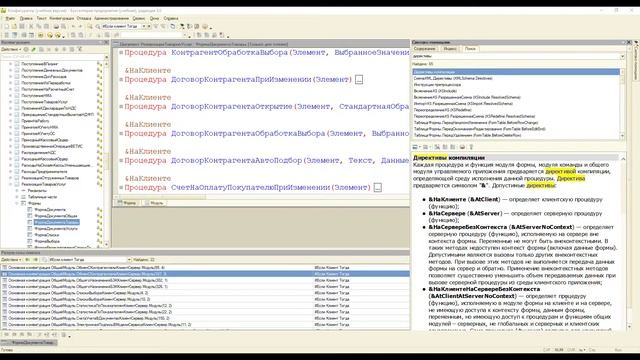This screenshot has width=640, height=360.
Task: Click the Paste toolbar icon
Action: tap(46, 27)
